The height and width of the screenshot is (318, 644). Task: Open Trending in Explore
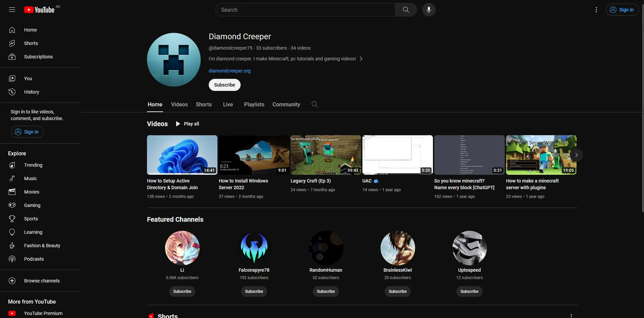click(40, 165)
